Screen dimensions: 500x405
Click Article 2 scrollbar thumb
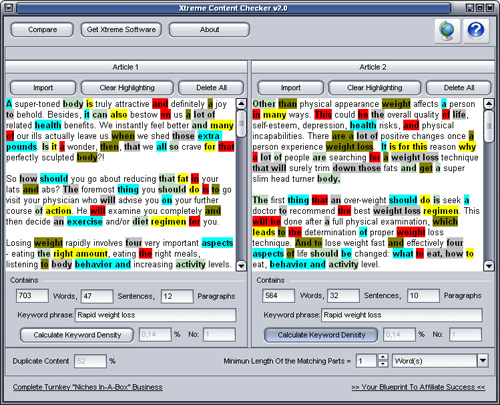489,126
